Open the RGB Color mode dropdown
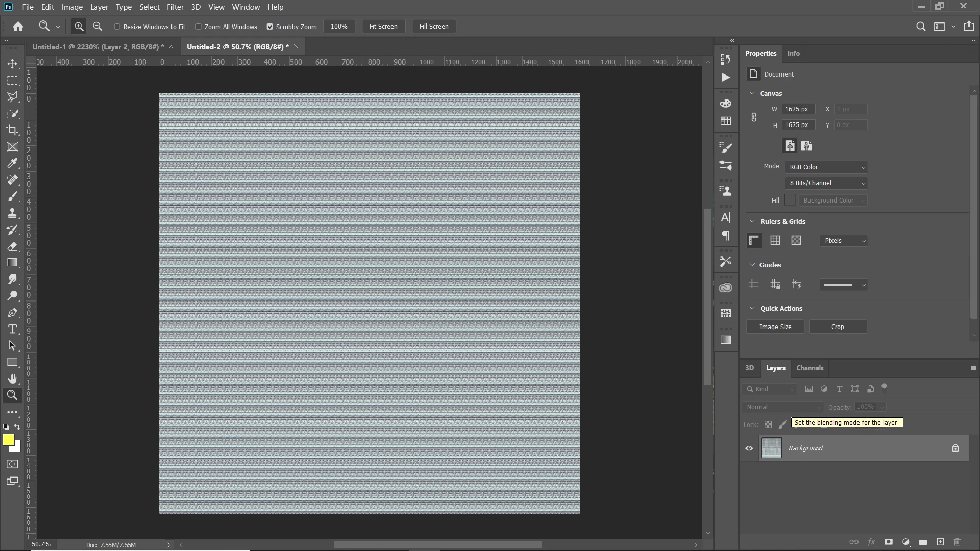 coord(826,167)
